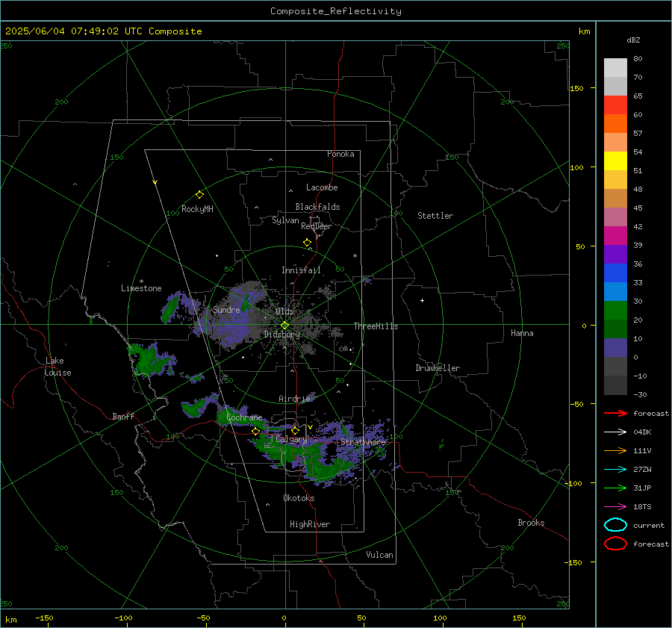Click the Limestone label

[x=141, y=288]
